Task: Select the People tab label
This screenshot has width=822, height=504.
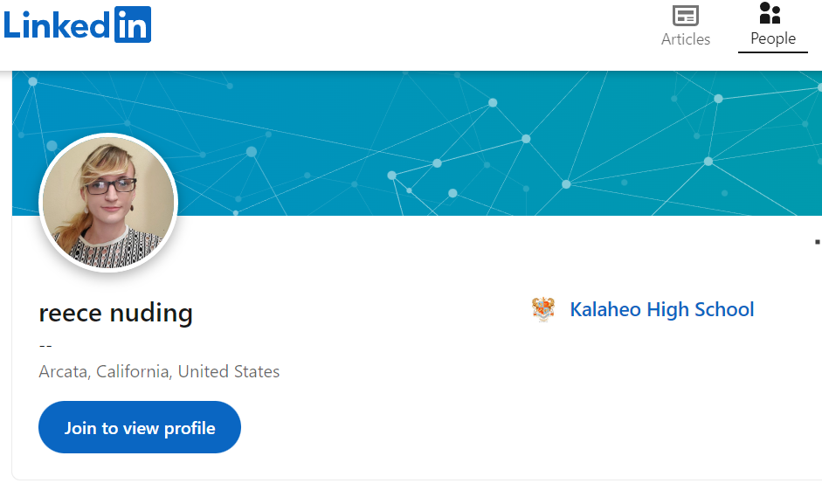Action: (x=773, y=38)
